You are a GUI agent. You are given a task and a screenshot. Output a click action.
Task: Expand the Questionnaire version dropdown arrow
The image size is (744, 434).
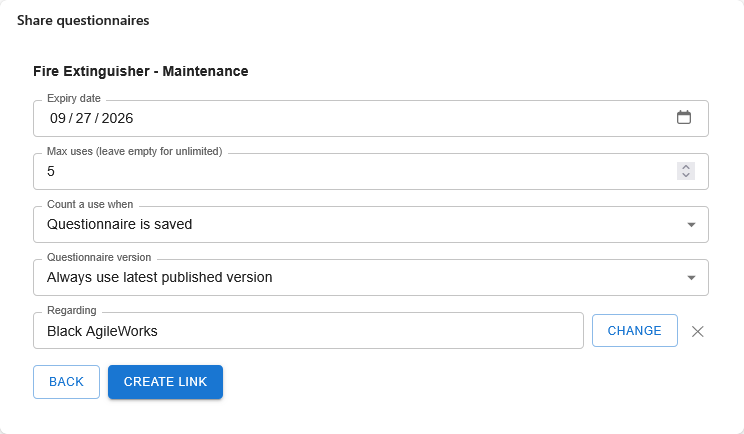(x=691, y=278)
